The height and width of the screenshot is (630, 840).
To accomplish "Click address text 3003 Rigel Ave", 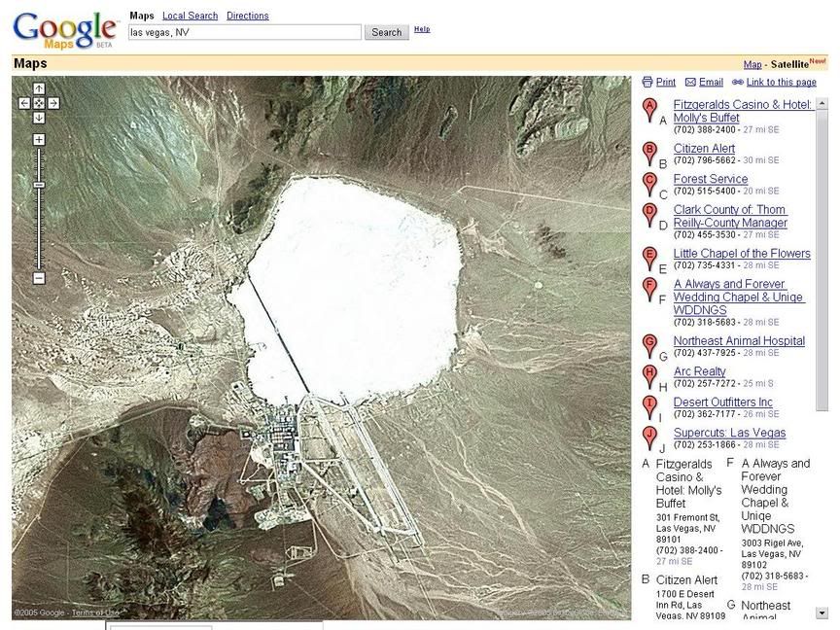I will 772,543.
